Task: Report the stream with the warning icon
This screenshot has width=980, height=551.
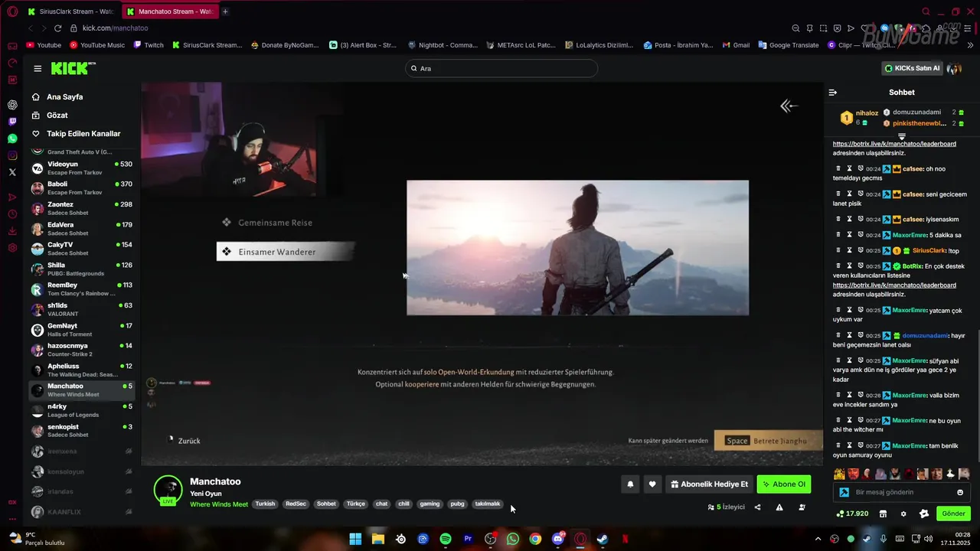Action: 779,507
